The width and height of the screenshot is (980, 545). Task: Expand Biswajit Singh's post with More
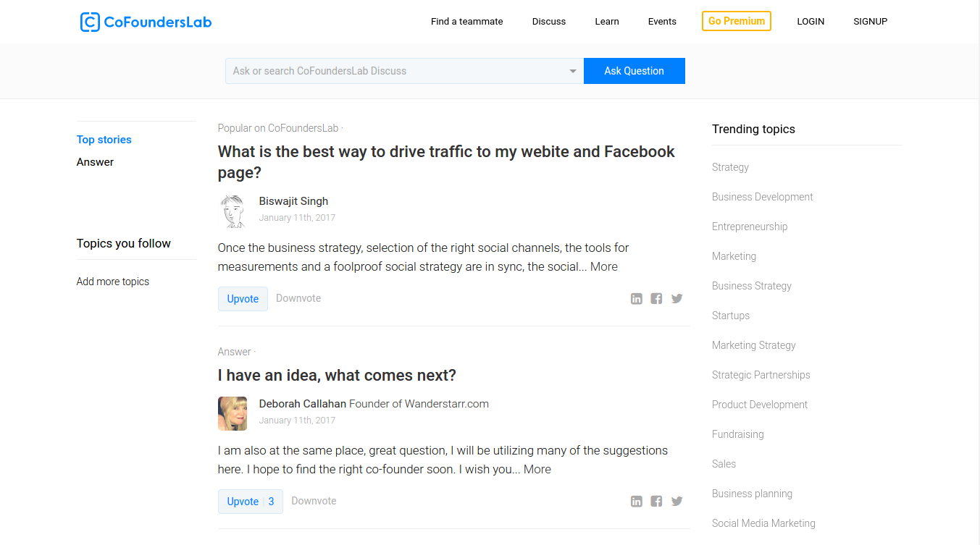point(603,266)
